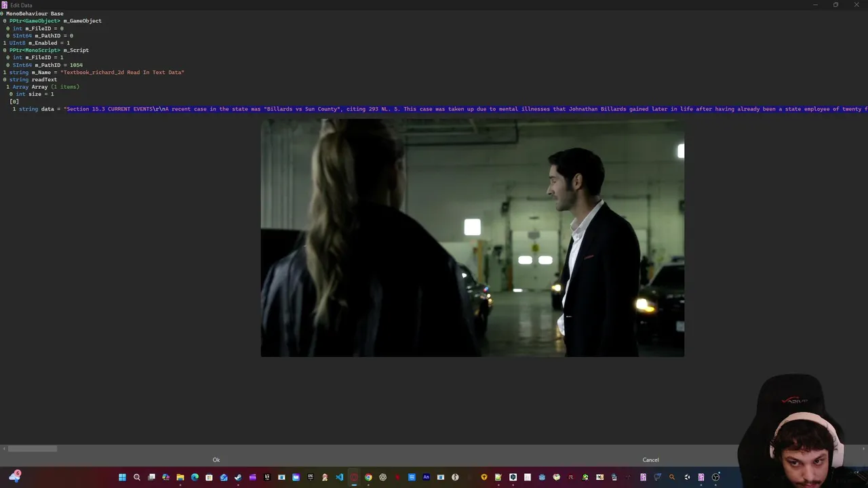Open Visual Studio Code from the taskbar
Image resolution: width=868 pixels, height=488 pixels.
pos(340,477)
